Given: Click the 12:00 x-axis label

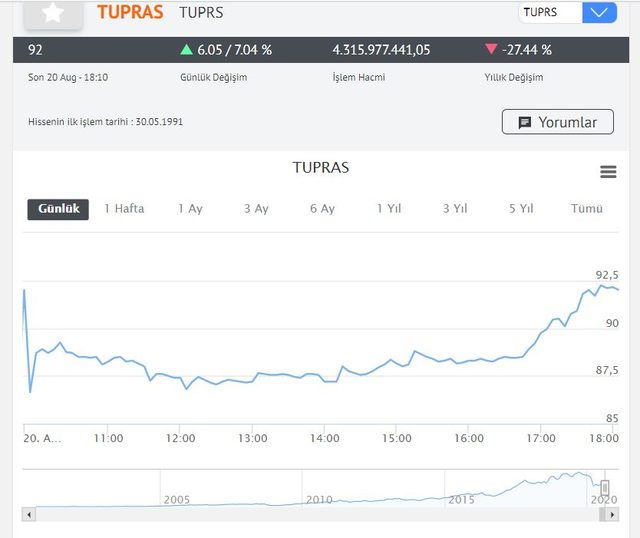Looking at the screenshot, I should click(180, 438).
